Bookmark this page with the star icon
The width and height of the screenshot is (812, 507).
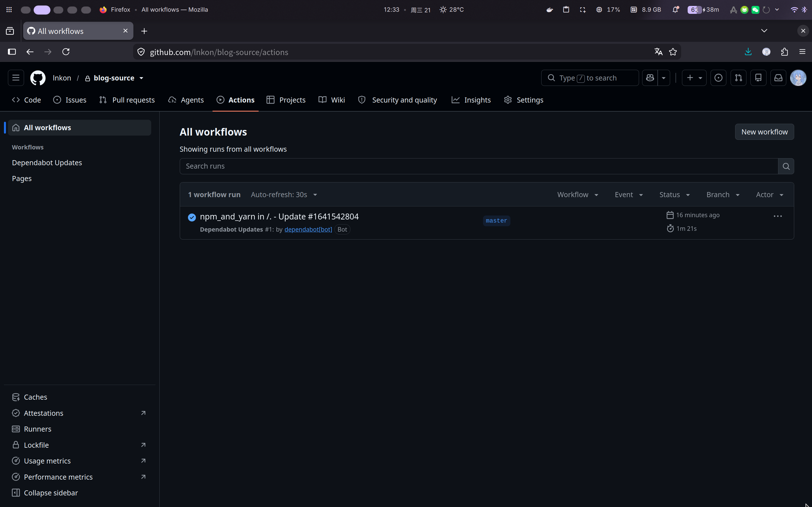tap(673, 52)
